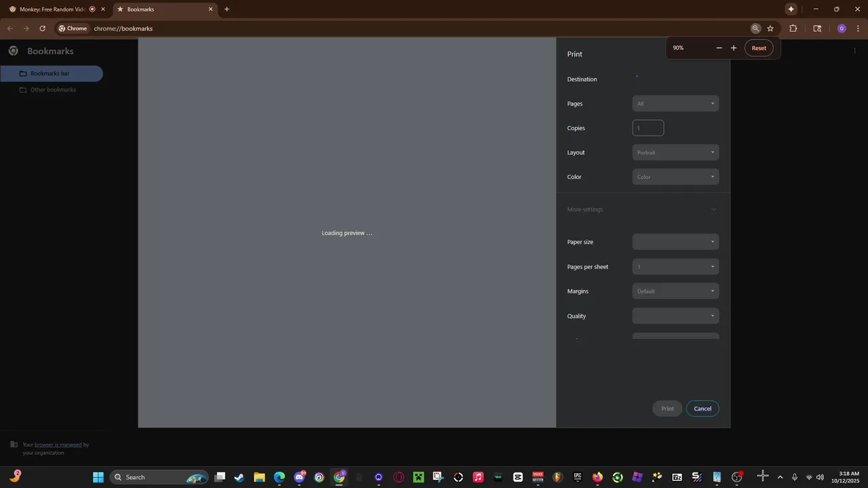Open Voicemeeter from the taskbar
This screenshot has height=488, width=868.
point(538,477)
